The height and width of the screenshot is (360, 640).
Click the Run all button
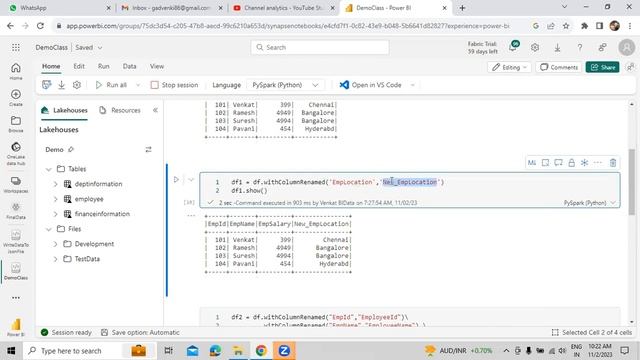tap(111, 85)
